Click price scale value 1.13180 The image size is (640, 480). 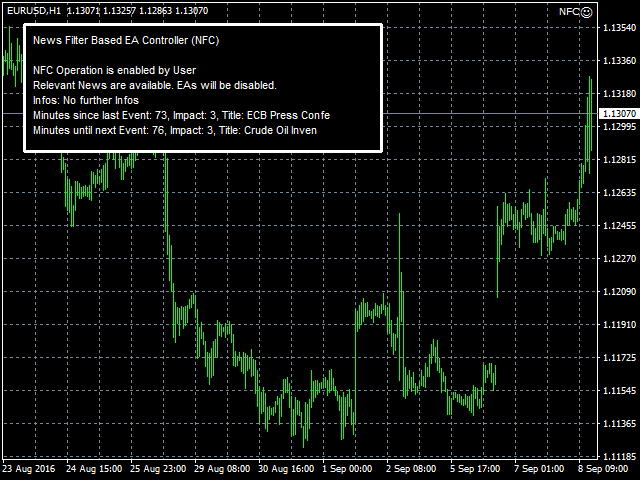619,94
